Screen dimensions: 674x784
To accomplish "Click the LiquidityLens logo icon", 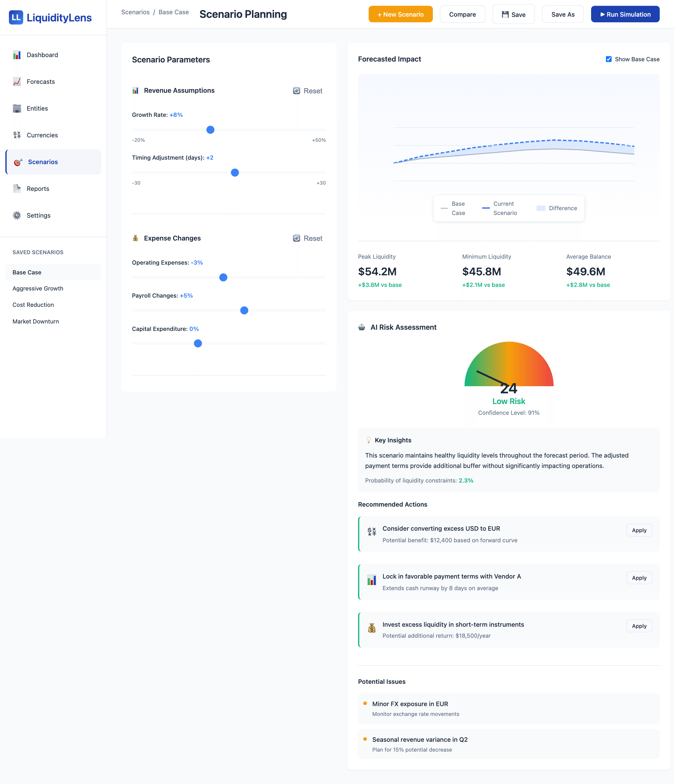I will (16, 18).
